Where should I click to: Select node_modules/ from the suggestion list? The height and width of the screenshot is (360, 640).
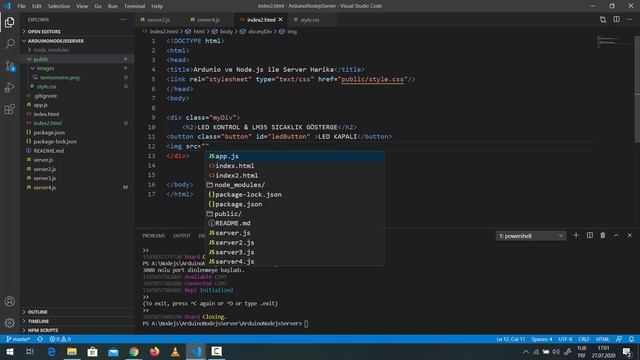pyautogui.click(x=294, y=185)
